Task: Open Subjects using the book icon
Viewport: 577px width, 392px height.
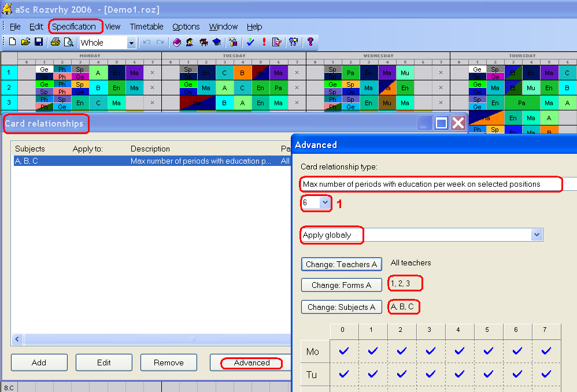Action: pyautogui.click(x=177, y=42)
